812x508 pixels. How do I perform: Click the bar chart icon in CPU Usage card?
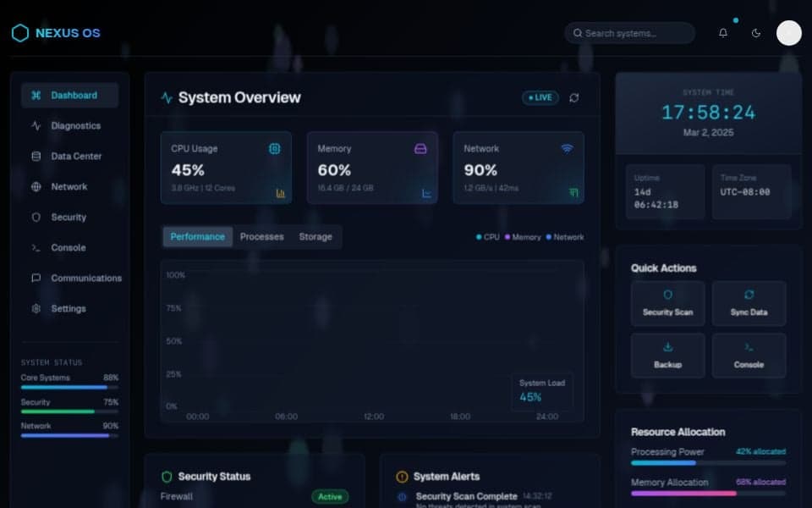pyautogui.click(x=280, y=193)
